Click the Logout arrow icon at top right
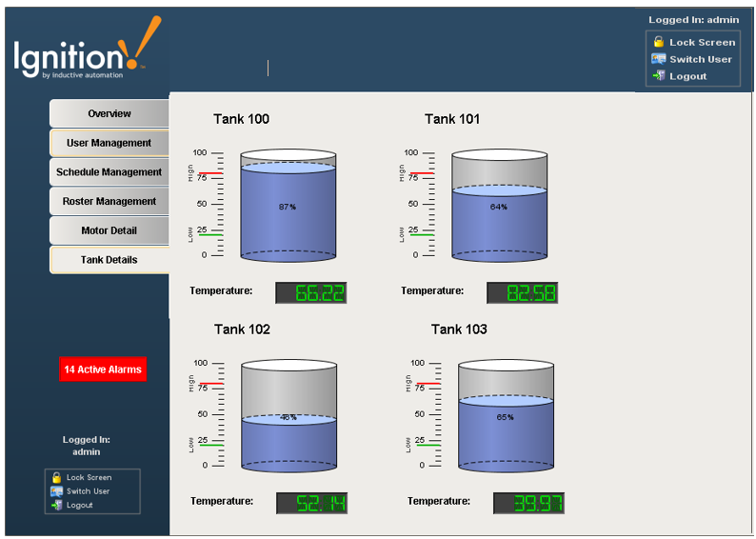 tap(658, 76)
